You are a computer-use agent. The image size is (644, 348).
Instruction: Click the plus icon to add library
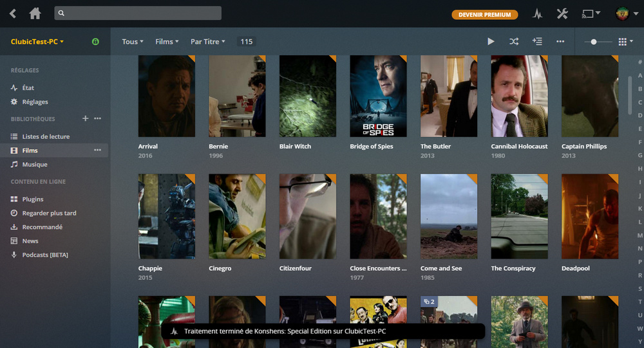[x=85, y=119]
